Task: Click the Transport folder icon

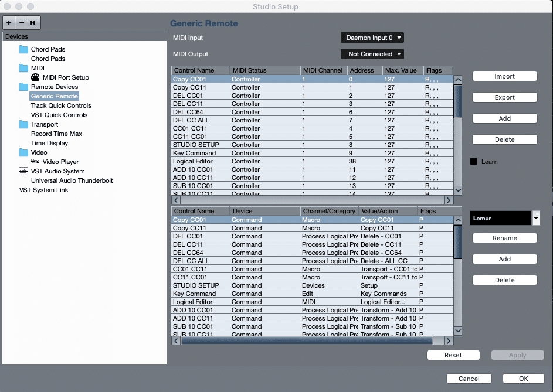Action: tap(23, 124)
